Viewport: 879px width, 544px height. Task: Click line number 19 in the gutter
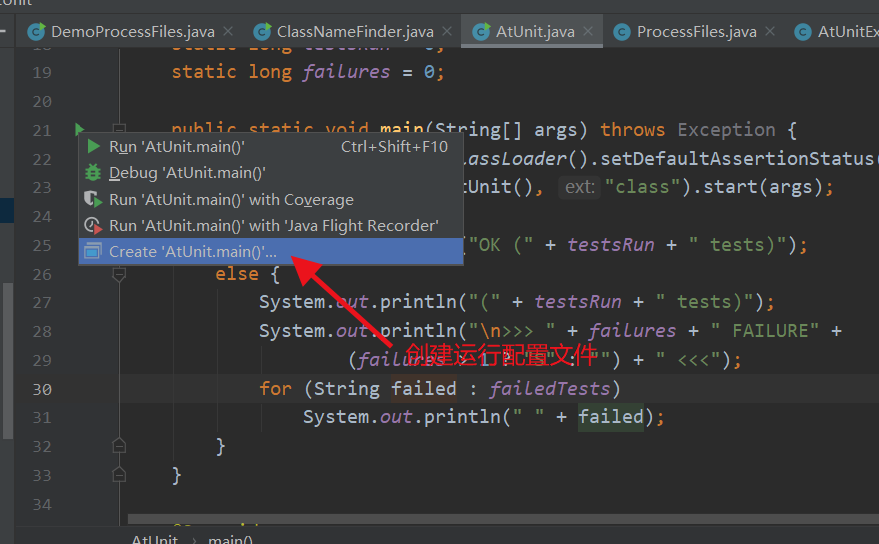[x=42, y=72]
